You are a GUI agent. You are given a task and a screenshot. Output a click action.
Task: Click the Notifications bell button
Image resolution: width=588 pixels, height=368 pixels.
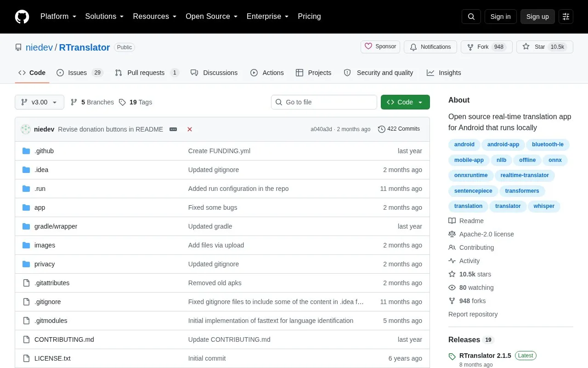coord(430,47)
